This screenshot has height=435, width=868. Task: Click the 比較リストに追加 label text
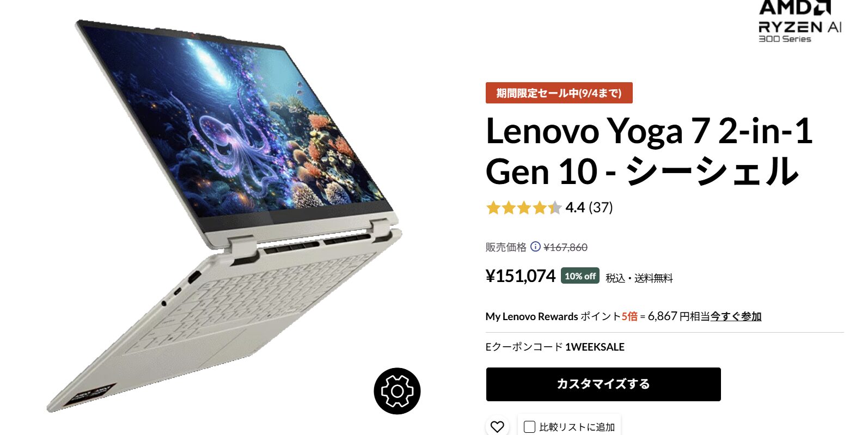577,427
